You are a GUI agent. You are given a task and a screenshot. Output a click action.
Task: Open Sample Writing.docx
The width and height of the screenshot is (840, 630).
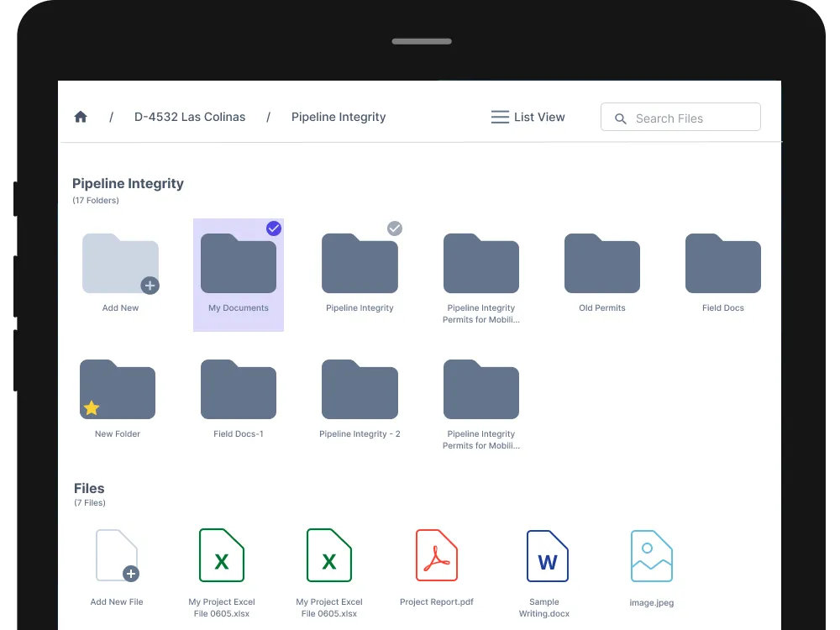coord(546,555)
